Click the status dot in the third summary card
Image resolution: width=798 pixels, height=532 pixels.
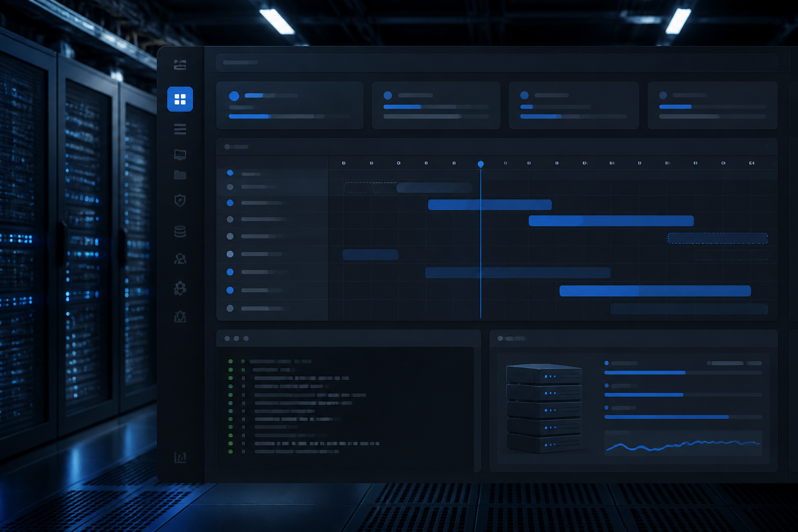click(524, 96)
